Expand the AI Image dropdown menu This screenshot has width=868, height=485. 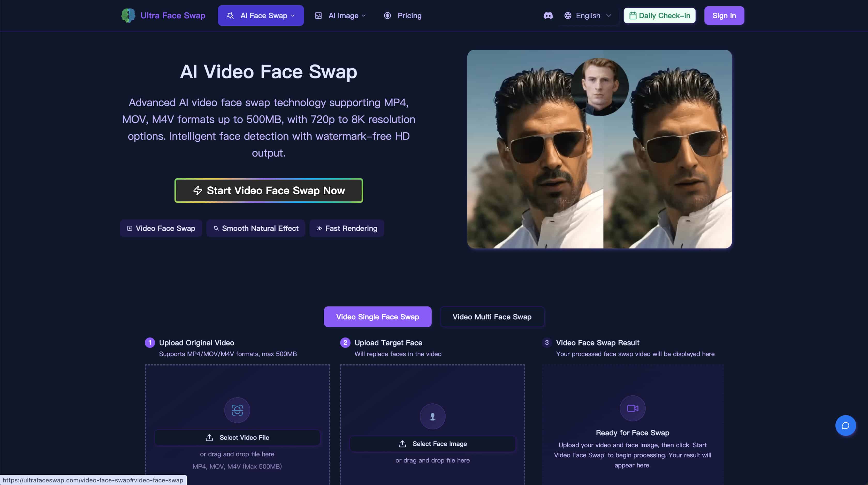pos(341,16)
